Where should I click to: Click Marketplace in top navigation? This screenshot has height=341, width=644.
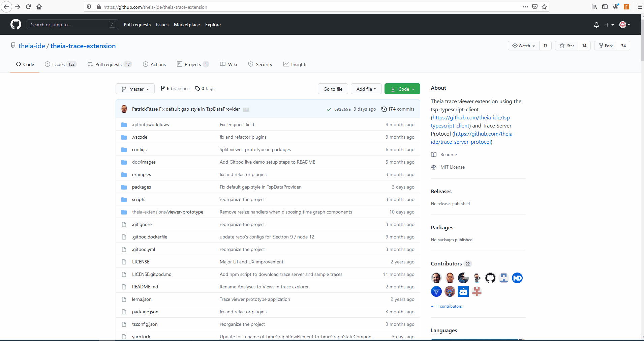pos(187,25)
